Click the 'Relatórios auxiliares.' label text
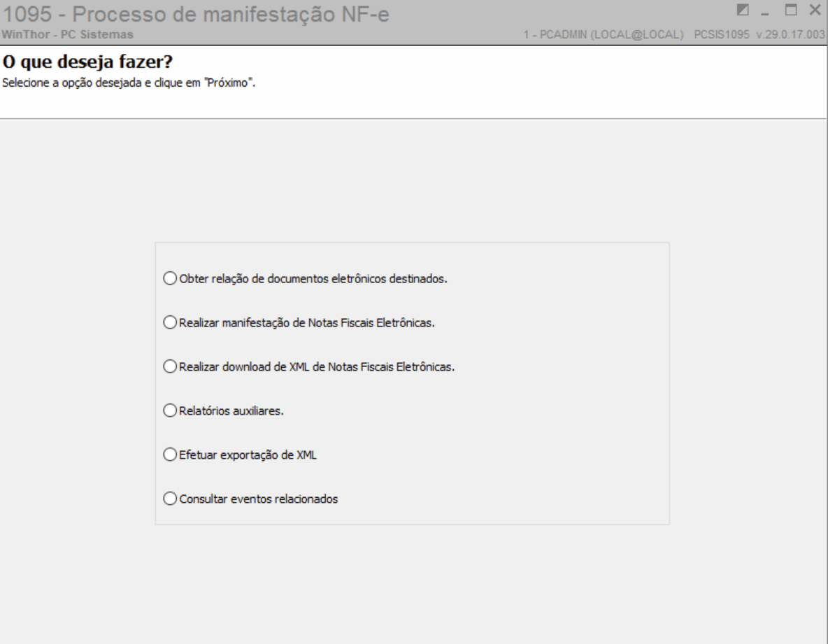 [231, 410]
